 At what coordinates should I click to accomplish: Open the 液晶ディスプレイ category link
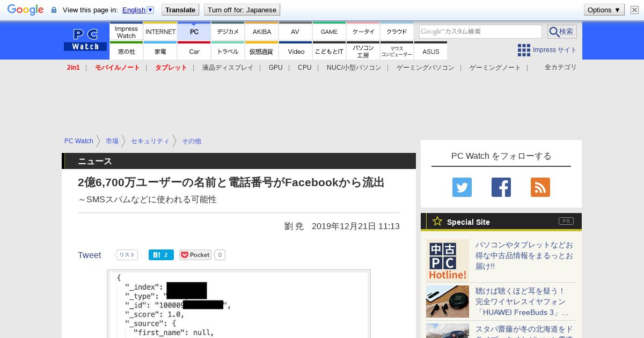click(x=228, y=68)
